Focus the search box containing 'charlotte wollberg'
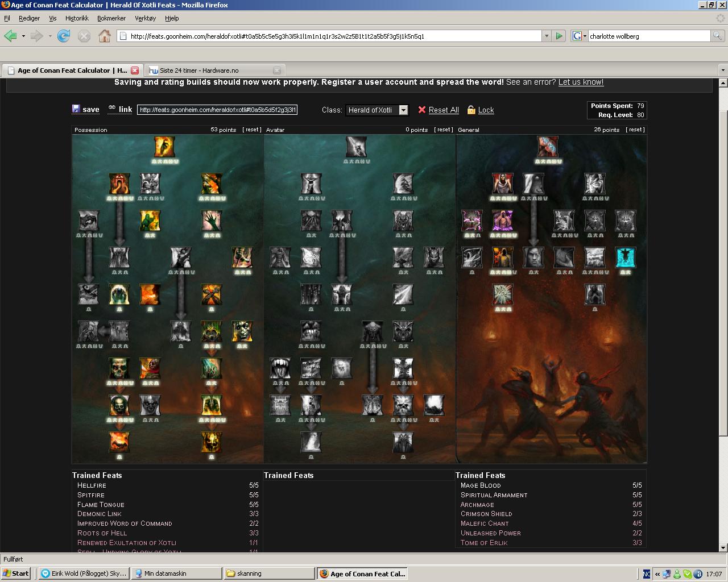728x582 pixels. click(650, 36)
